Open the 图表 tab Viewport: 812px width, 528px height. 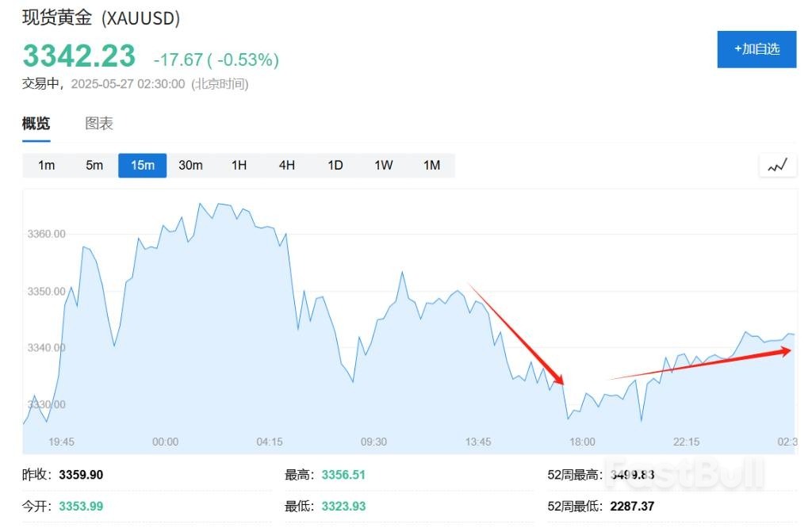[x=99, y=124]
